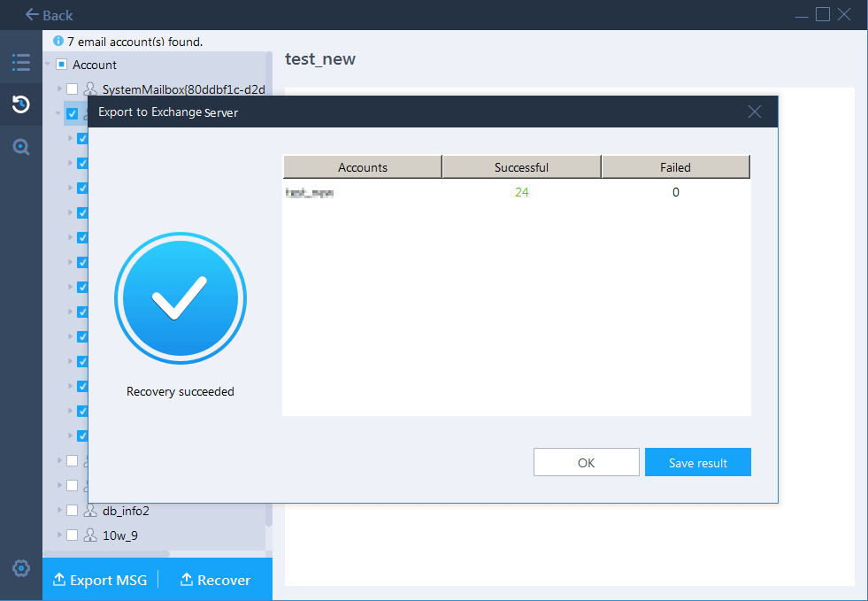Click the SystemMailbox user icon
The height and width of the screenshot is (601, 868).
(x=89, y=89)
